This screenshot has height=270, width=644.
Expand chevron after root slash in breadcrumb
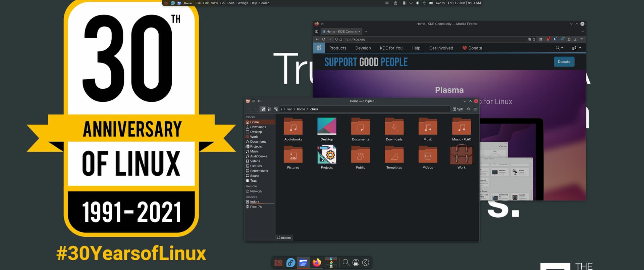(285, 109)
